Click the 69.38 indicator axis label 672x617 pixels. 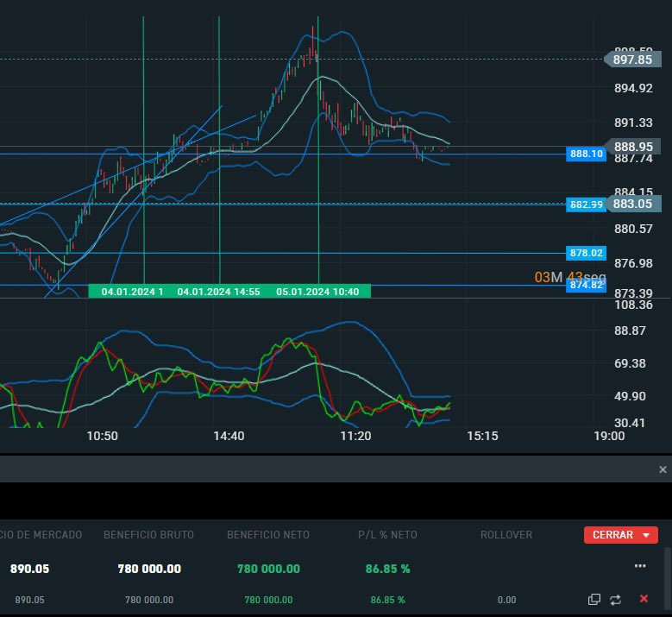630,363
